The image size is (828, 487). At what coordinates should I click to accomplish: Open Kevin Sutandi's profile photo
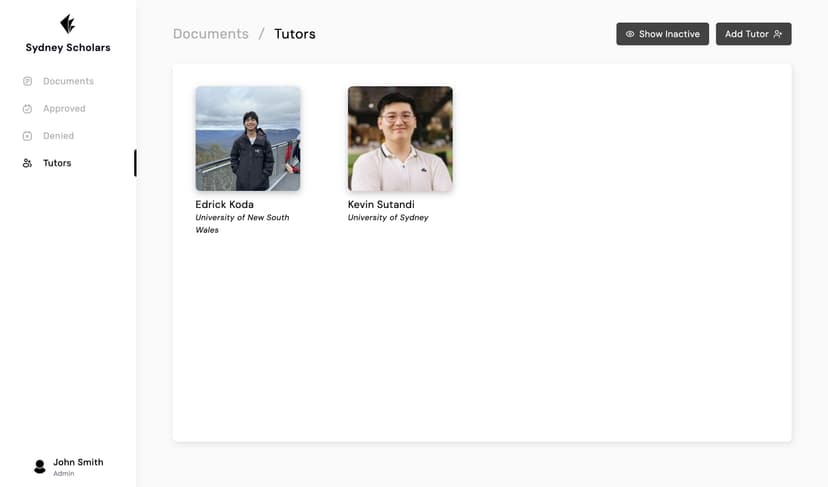click(x=400, y=138)
